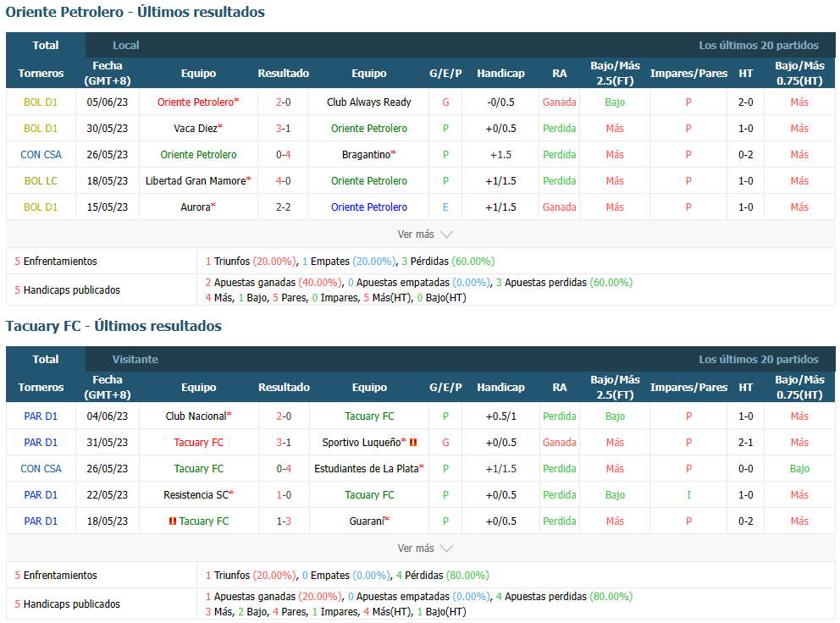Open CON CSA tournament in Estudiantes row

[x=41, y=468]
